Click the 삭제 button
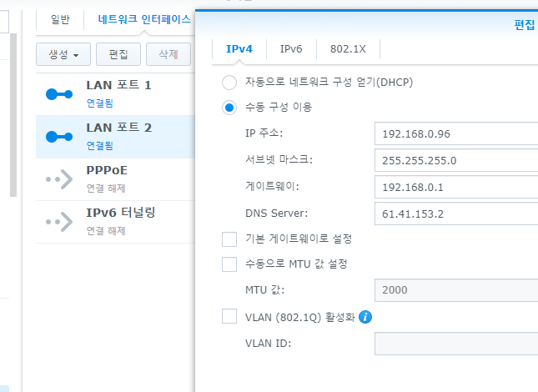 coord(168,55)
